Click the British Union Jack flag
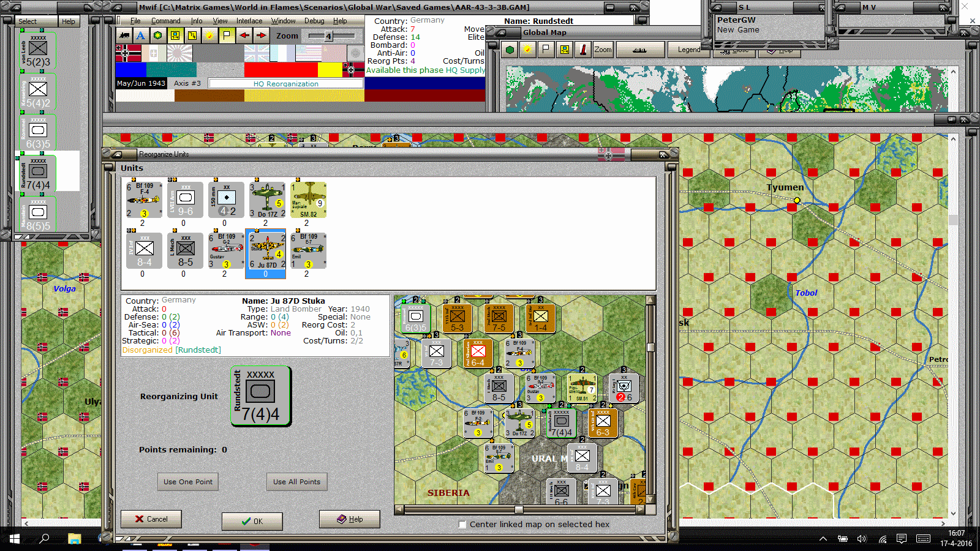 tap(256, 53)
